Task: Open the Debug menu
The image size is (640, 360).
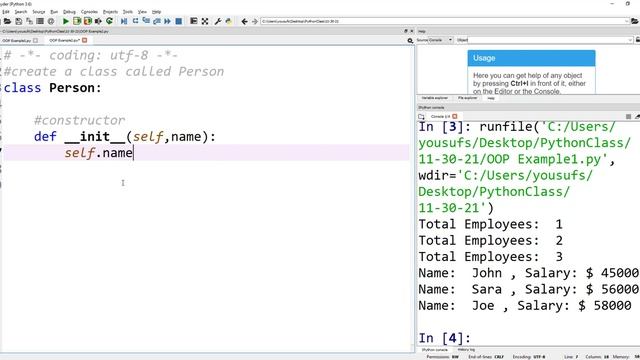Action: [x=69, y=12]
